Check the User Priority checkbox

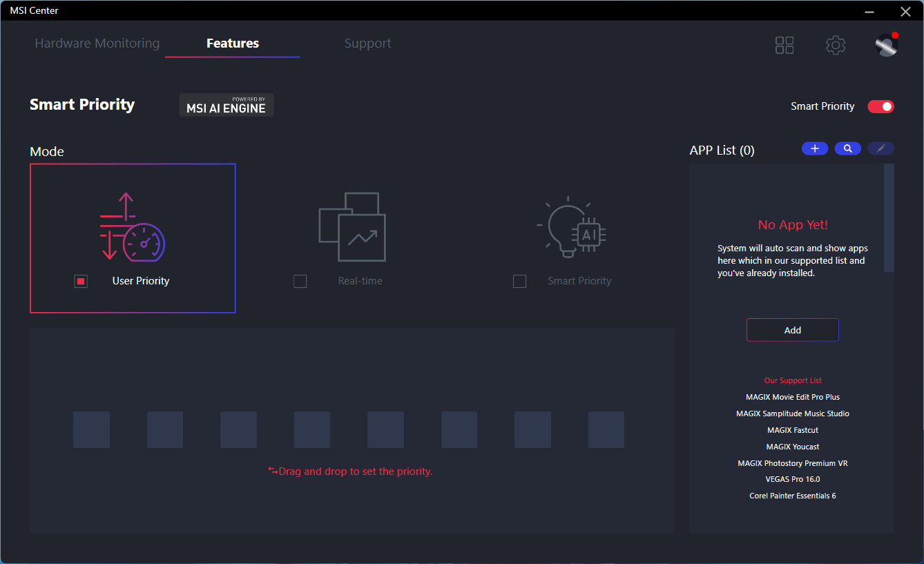(x=81, y=282)
